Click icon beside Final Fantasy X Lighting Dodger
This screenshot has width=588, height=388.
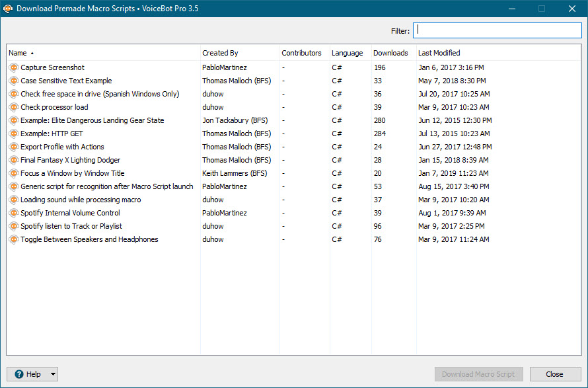[x=13, y=160]
